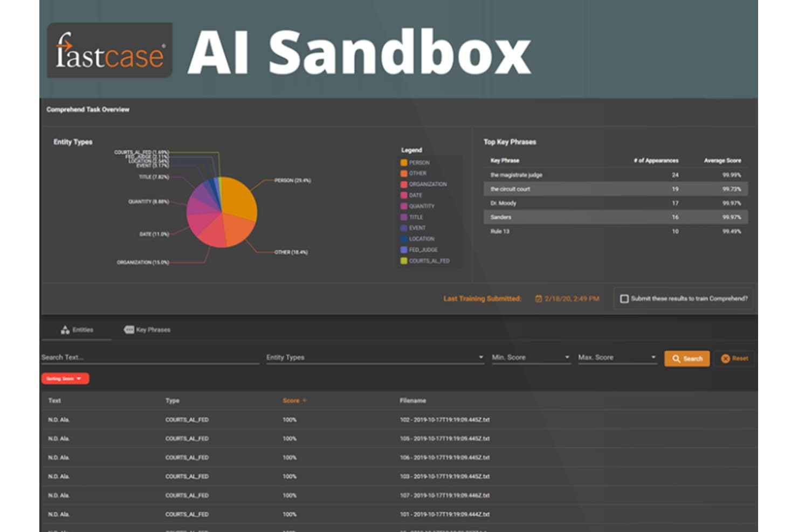Click the PERSON orange legend swatch
Screen dimensions: 798x532
[x=404, y=162]
